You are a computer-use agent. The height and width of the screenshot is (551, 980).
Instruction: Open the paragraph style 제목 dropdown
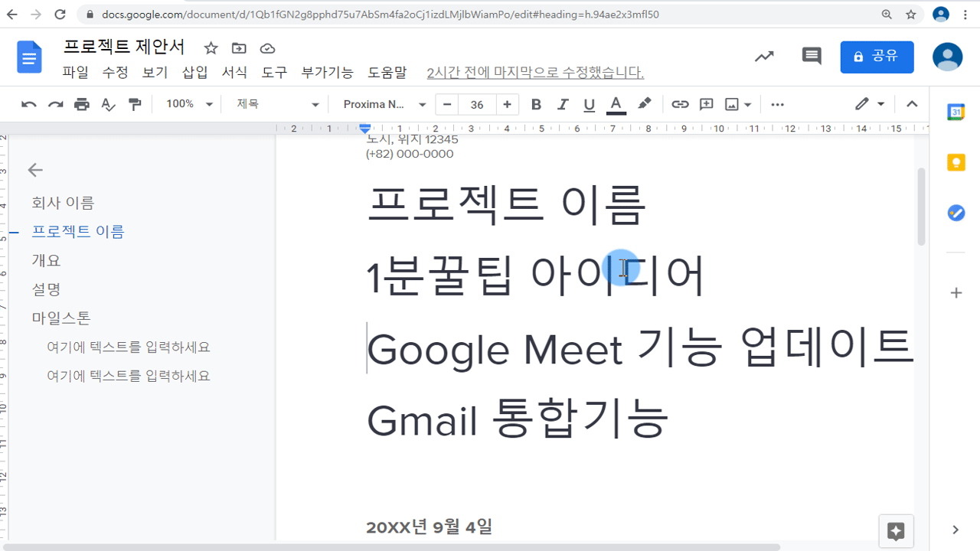click(278, 105)
